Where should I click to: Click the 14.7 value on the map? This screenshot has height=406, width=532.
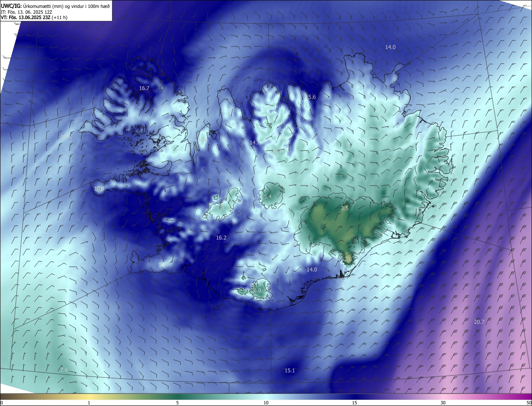254,142
